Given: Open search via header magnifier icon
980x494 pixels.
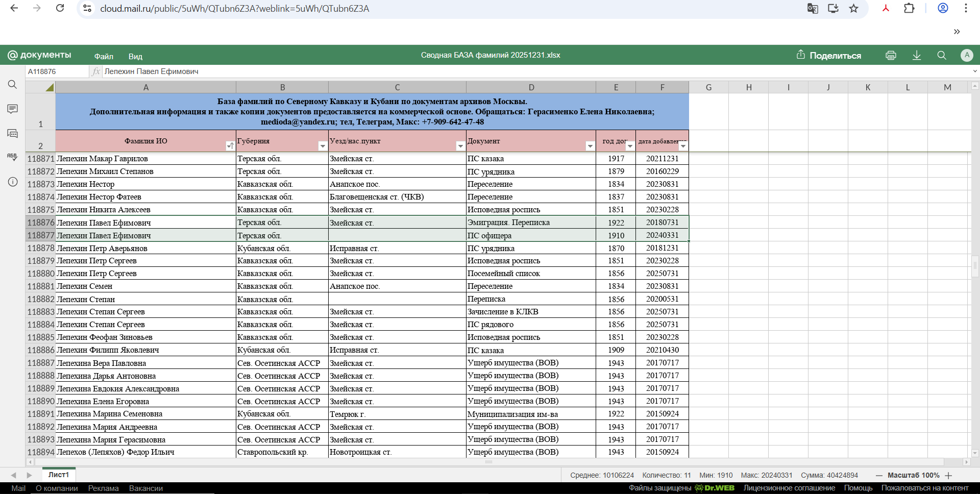Looking at the screenshot, I should (x=942, y=56).
